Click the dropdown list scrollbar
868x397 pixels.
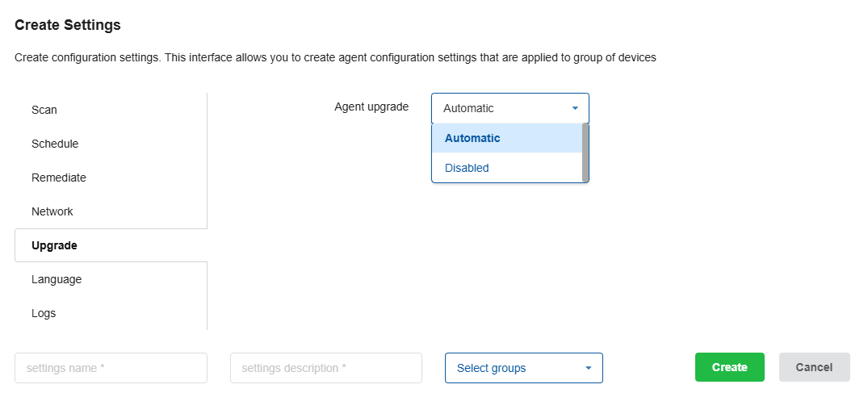coord(585,152)
